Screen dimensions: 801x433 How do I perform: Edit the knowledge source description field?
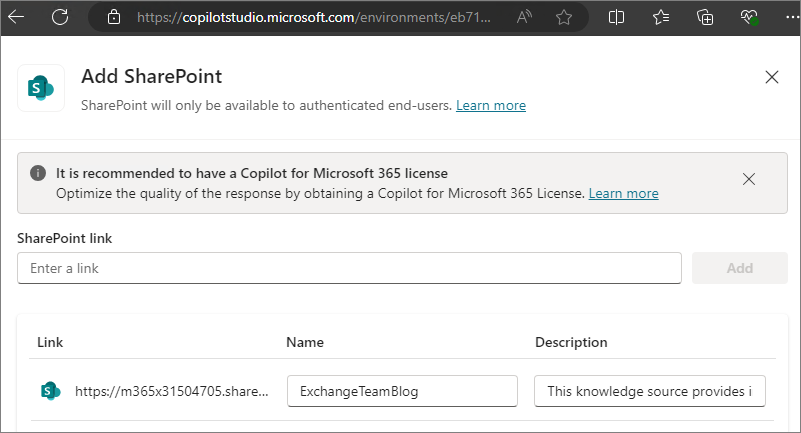tap(650, 391)
